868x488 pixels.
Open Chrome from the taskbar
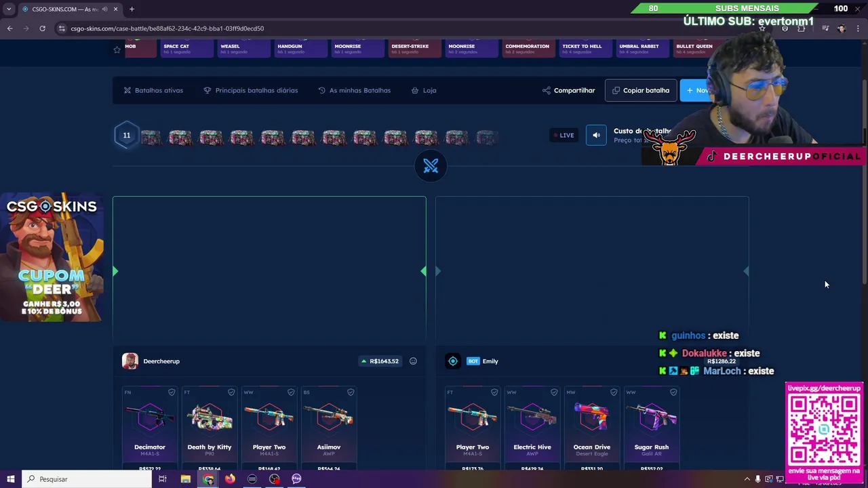tap(208, 479)
